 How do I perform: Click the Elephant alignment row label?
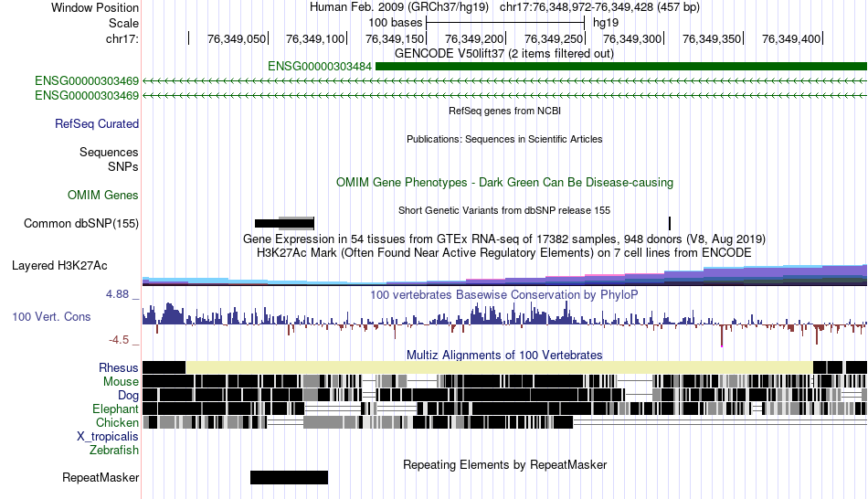pyautogui.click(x=115, y=409)
